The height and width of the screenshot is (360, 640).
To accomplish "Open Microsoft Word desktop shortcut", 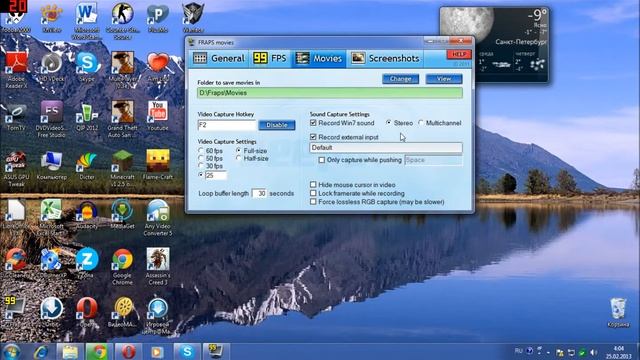I will (87, 20).
